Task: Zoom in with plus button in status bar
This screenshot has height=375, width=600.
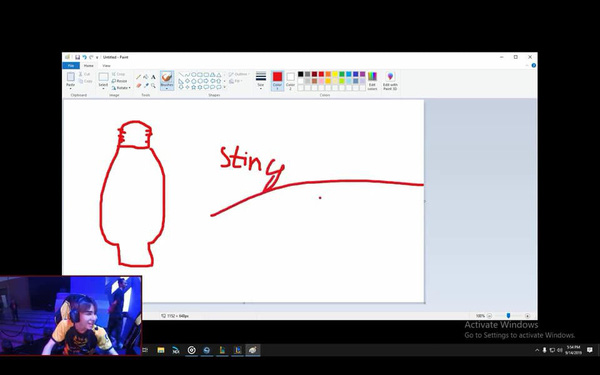Action: [x=527, y=316]
